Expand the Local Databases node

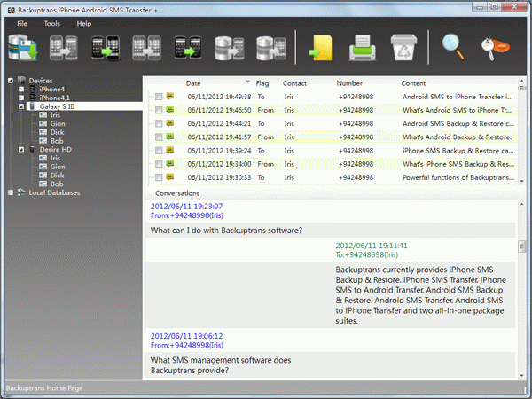(x=11, y=192)
